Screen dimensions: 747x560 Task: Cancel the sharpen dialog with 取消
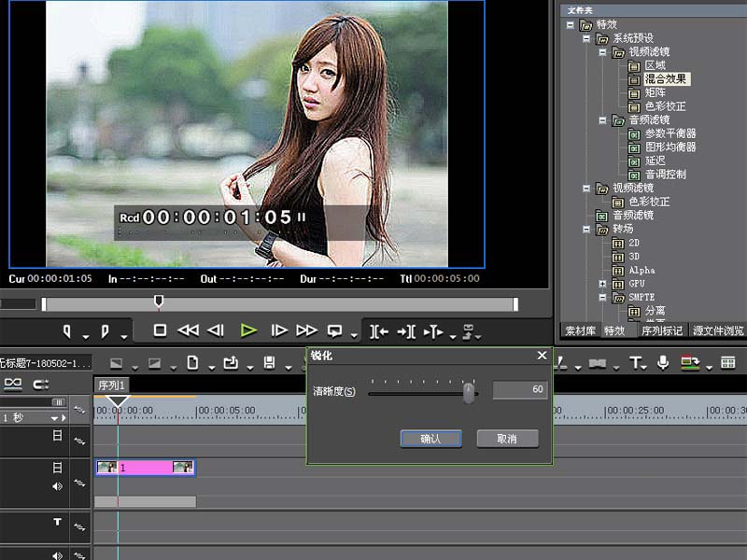(x=508, y=439)
